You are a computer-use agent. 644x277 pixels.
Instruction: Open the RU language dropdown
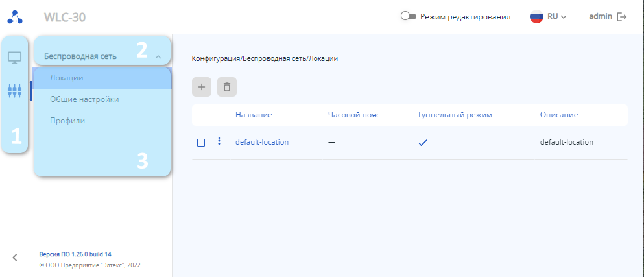(x=557, y=17)
